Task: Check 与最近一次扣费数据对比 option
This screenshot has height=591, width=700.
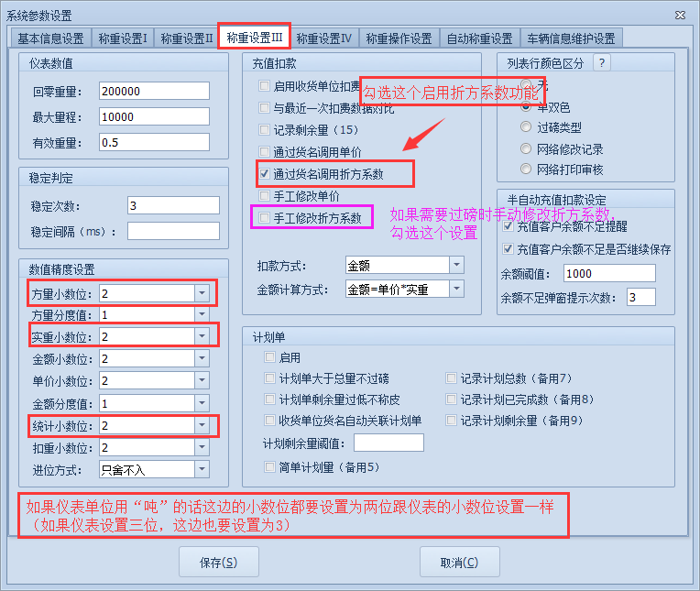Action: point(264,107)
